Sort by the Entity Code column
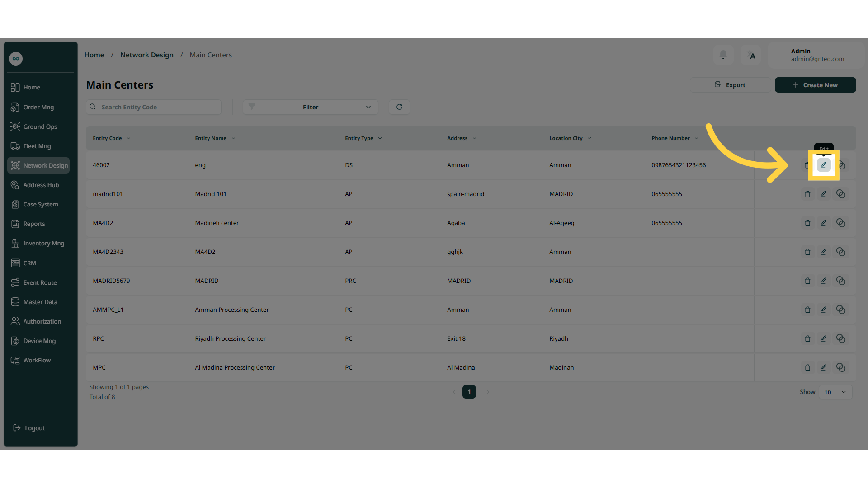The image size is (868, 488). (111, 138)
